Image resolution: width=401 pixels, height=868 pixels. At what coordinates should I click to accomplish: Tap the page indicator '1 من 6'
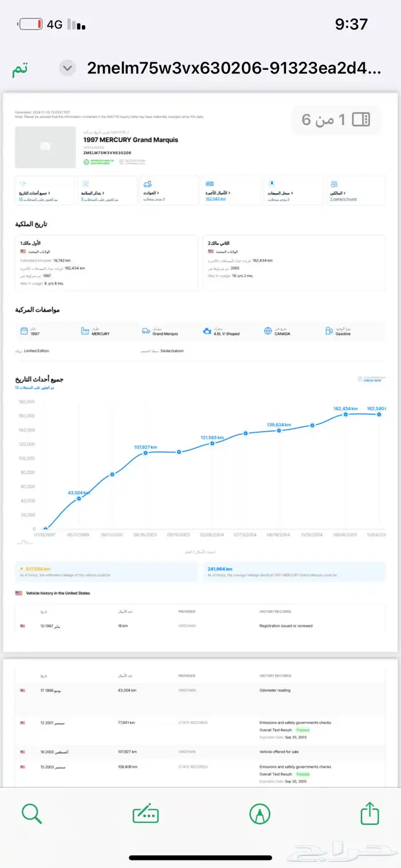324,119
